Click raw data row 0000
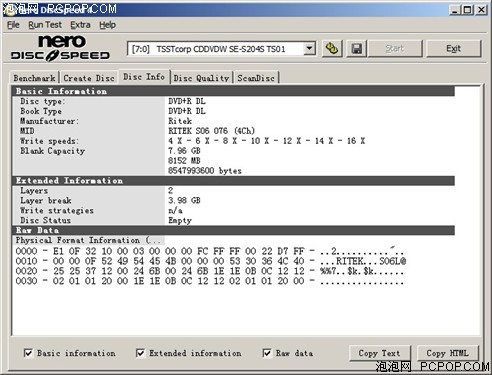This screenshot has height=375, width=492. [x=210, y=251]
